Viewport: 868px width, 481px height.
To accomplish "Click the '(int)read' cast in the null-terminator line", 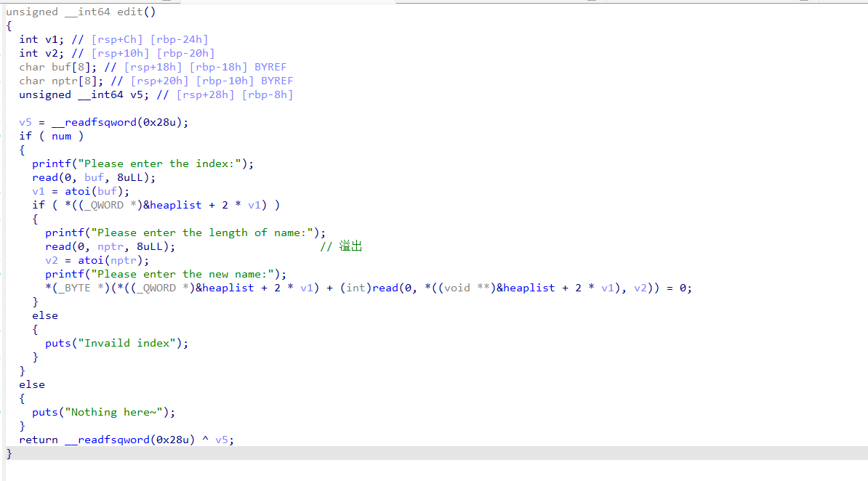I will point(369,288).
